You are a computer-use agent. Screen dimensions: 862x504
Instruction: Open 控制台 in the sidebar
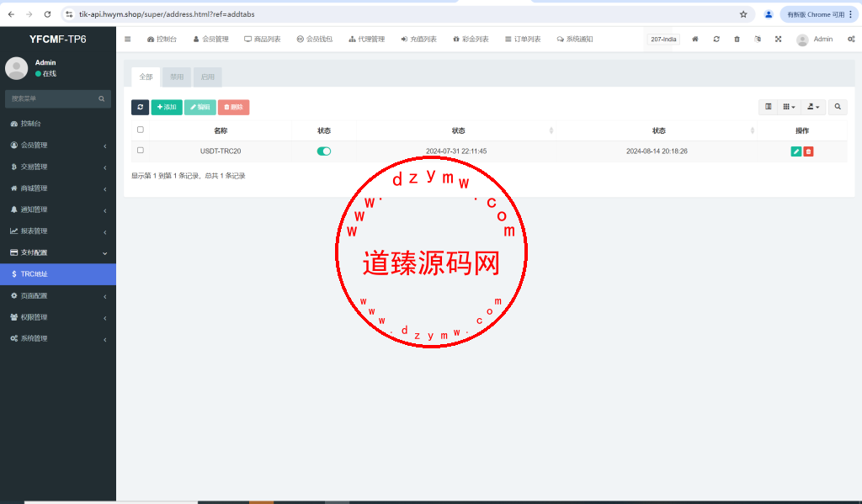(58, 124)
